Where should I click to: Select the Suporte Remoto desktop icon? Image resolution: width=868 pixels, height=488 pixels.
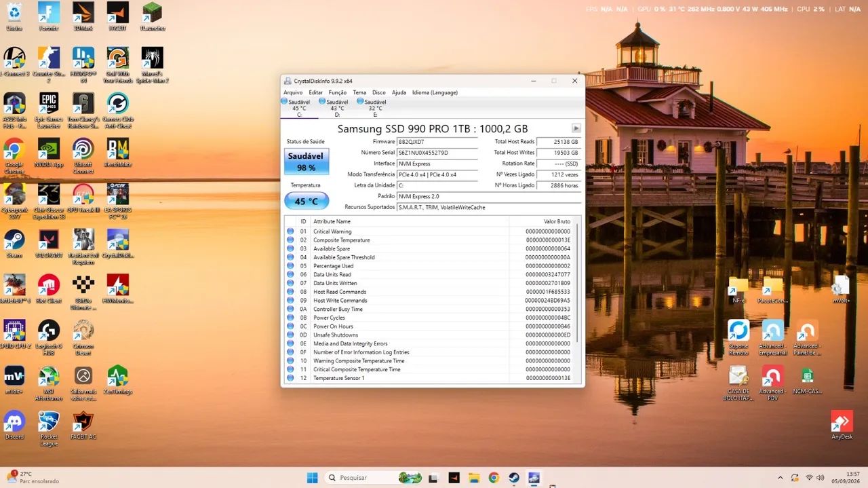[738, 337]
